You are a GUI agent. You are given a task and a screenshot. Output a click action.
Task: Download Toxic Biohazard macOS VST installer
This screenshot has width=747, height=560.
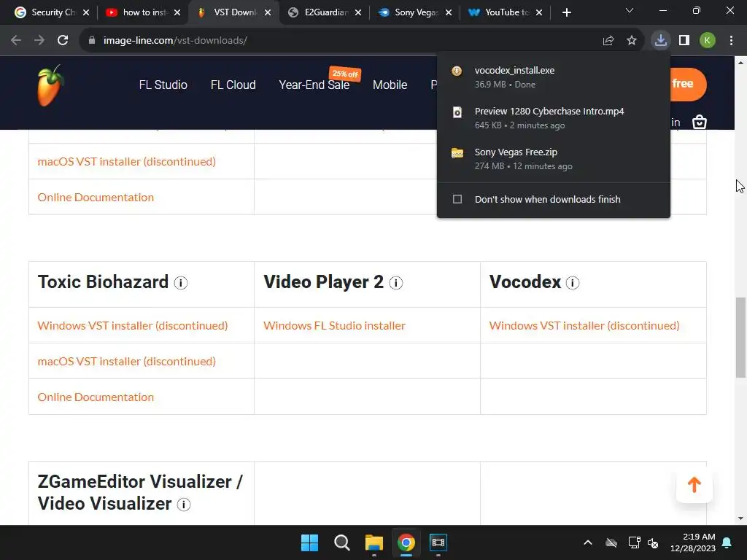coord(127,362)
